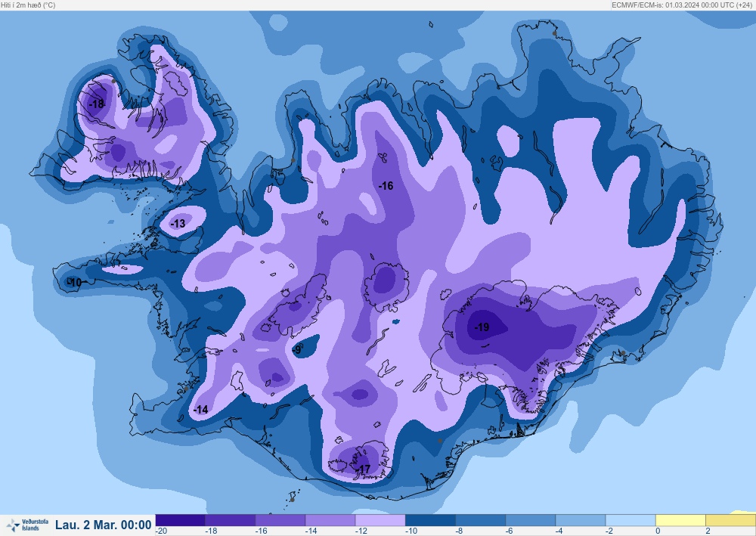The image size is (756, 536).
Task: Select legend swatch between -12 and -10
Action: pos(381,520)
